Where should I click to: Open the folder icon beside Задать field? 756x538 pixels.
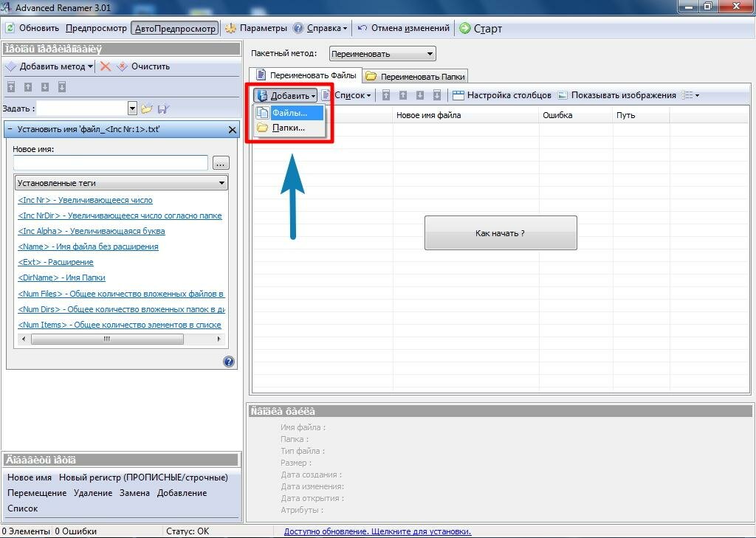pos(147,108)
